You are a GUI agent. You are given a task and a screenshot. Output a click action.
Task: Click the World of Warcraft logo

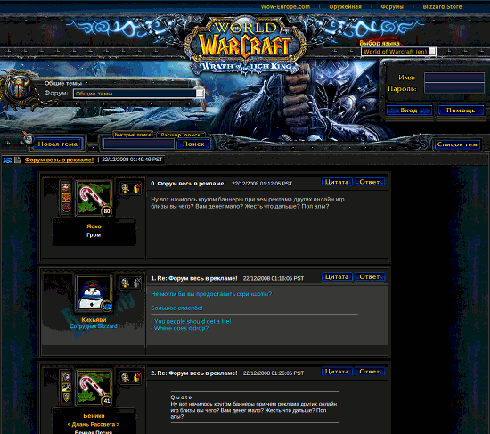245,43
